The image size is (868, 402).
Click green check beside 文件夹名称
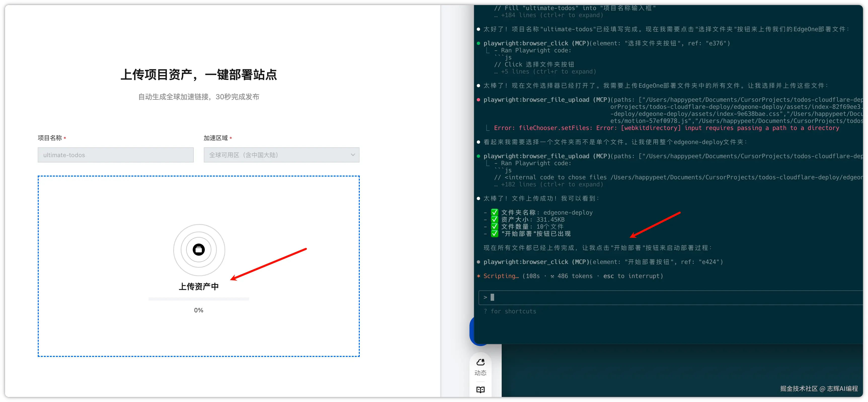pos(494,213)
